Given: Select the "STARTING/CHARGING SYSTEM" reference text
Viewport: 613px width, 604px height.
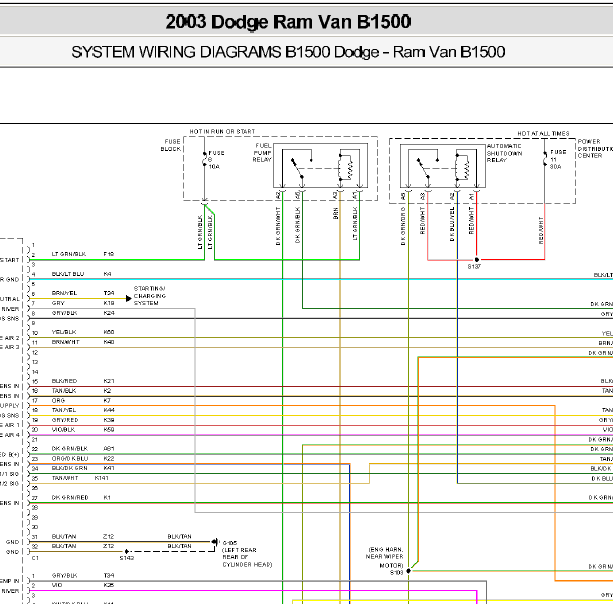Looking at the screenshot, I should [150, 296].
